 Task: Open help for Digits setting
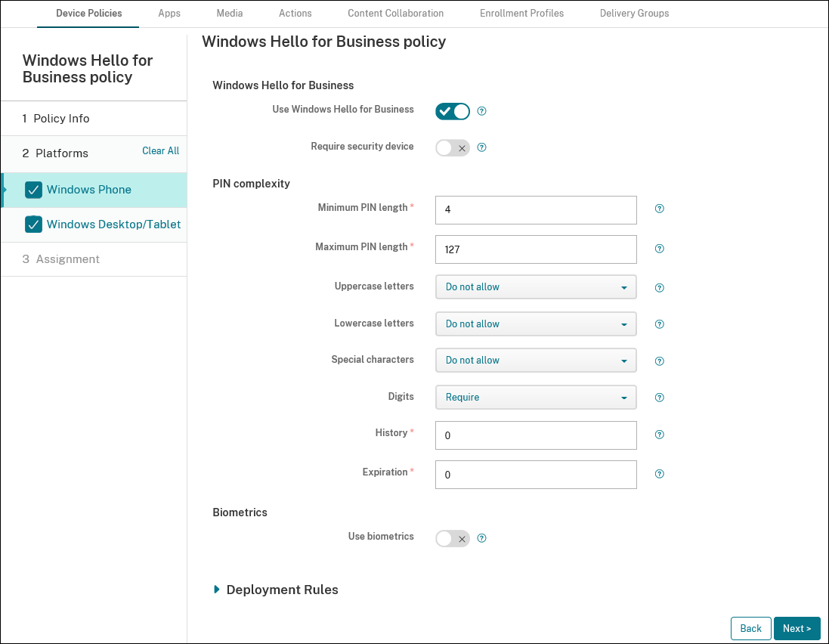659,397
